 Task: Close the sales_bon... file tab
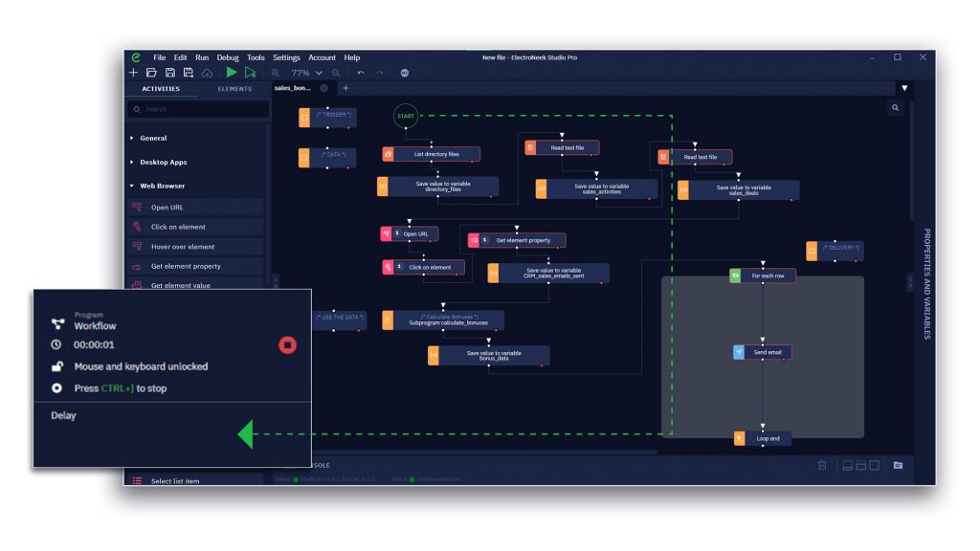pos(323,88)
